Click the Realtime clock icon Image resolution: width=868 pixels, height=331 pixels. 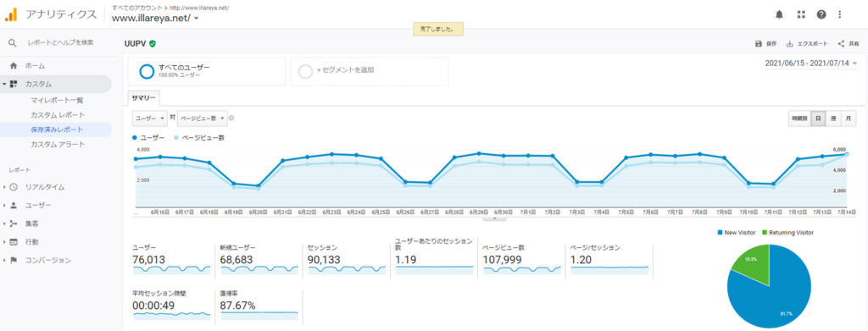click(14, 187)
